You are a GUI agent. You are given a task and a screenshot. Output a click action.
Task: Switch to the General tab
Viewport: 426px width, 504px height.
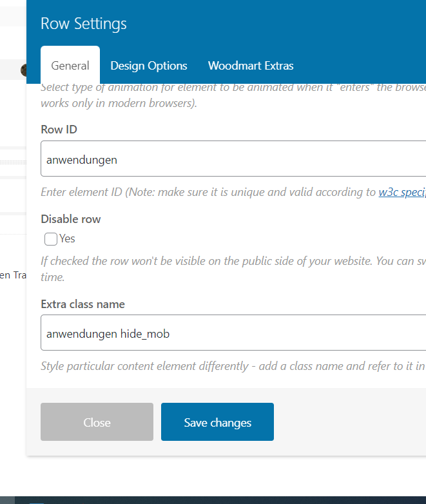tap(70, 66)
